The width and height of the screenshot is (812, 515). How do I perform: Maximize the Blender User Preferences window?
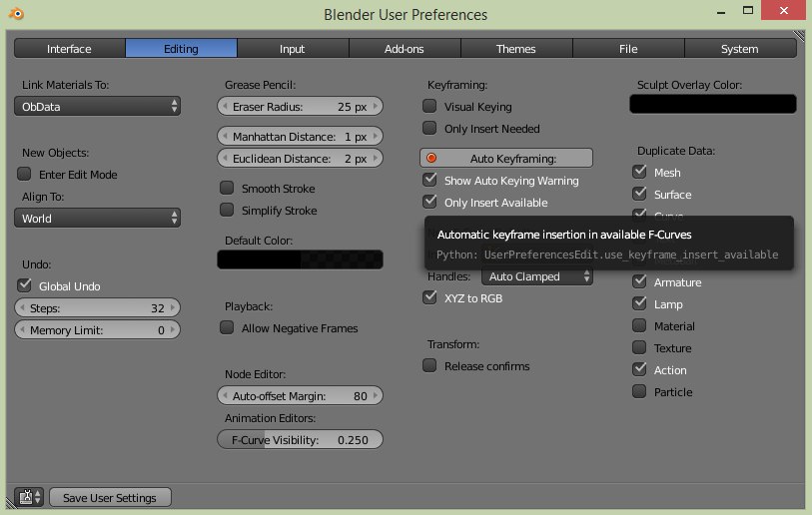[748, 10]
